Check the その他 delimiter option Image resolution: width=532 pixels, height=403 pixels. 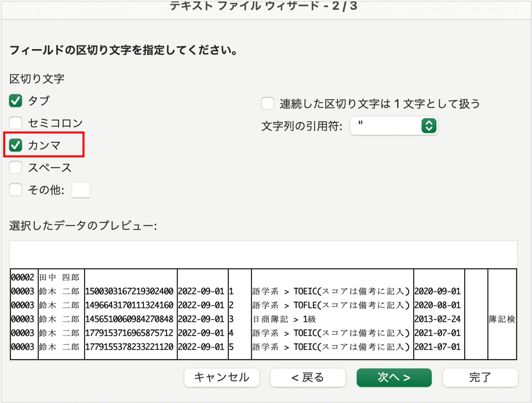point(15,190)
